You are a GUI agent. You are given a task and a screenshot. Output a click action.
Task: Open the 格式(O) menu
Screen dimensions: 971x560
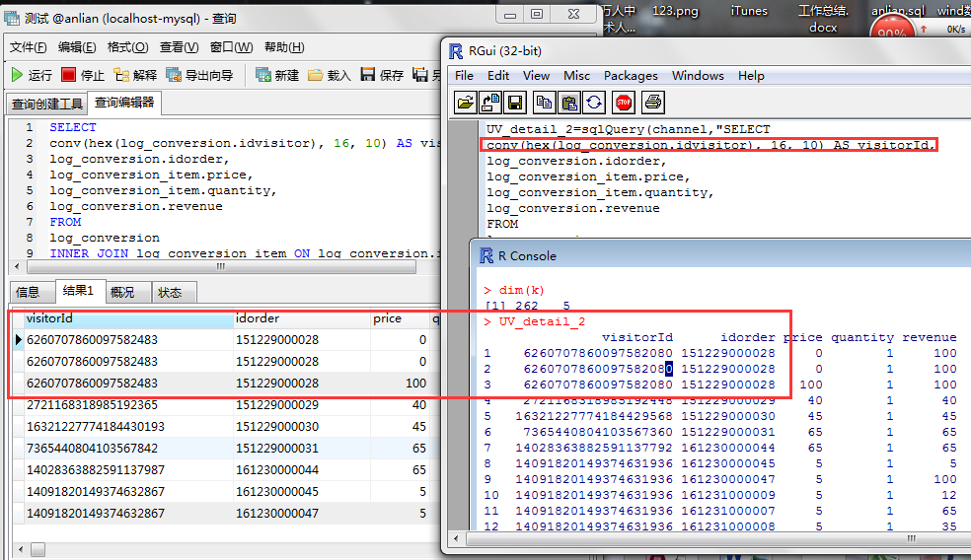(x=127, y=47)
